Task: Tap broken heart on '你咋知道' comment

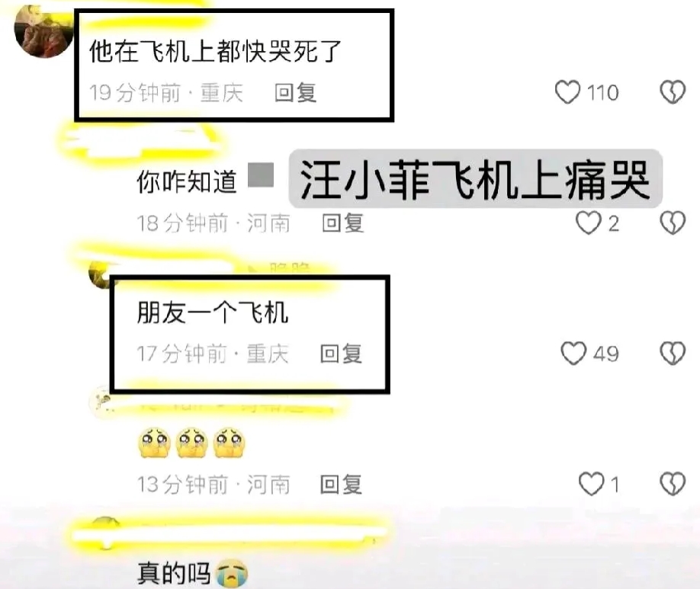Action: (673, 222)
